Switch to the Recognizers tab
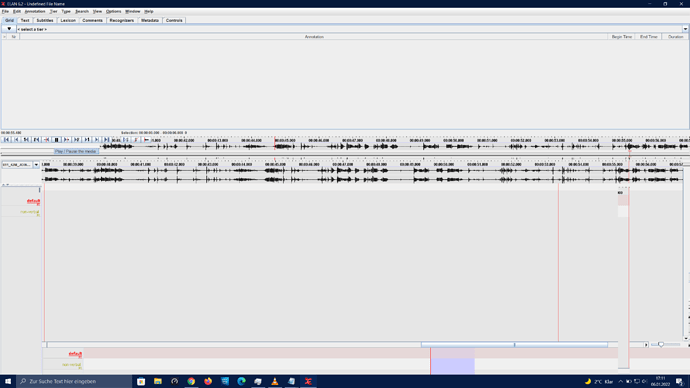690x388 pixels. click(x=121, y=20)
